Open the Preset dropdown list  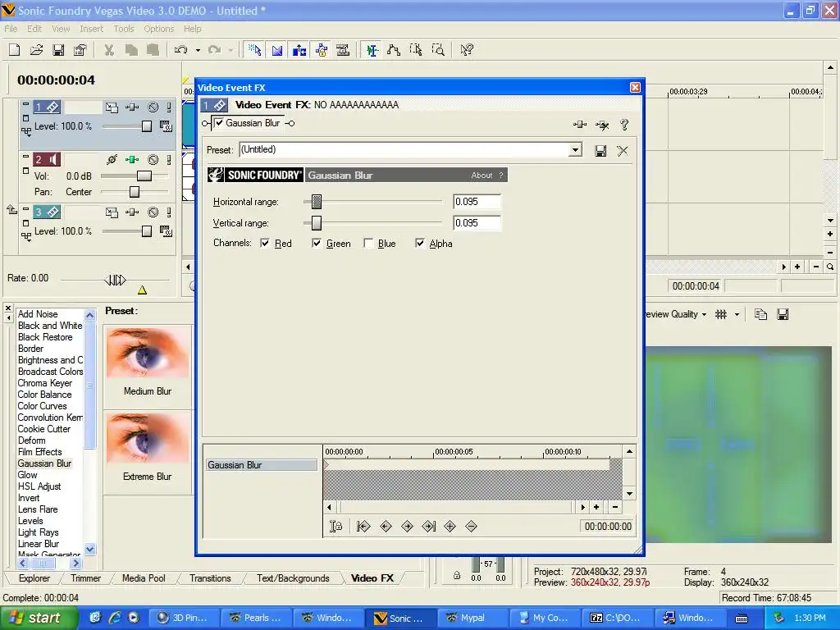(x=575, y=149)
